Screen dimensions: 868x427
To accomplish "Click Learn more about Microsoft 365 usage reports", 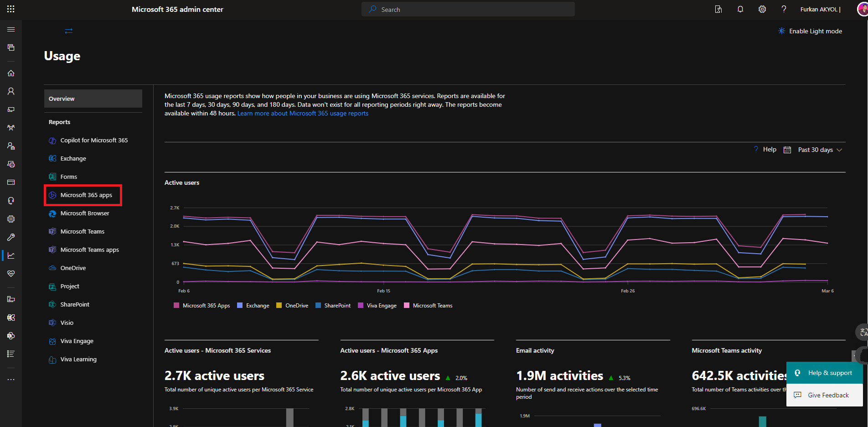I will tap(303, 114).
